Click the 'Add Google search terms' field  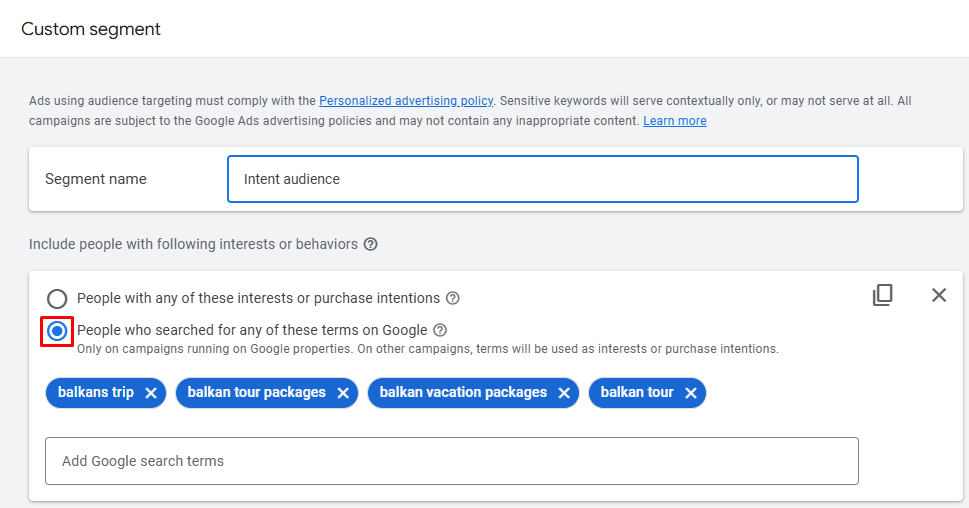tap(452, 461)
